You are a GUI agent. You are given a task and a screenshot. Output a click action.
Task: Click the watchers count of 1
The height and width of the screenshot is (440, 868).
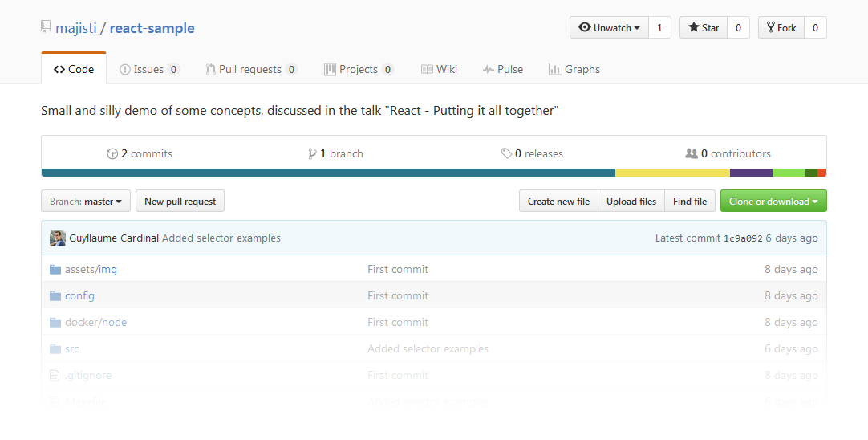point(659,28)
